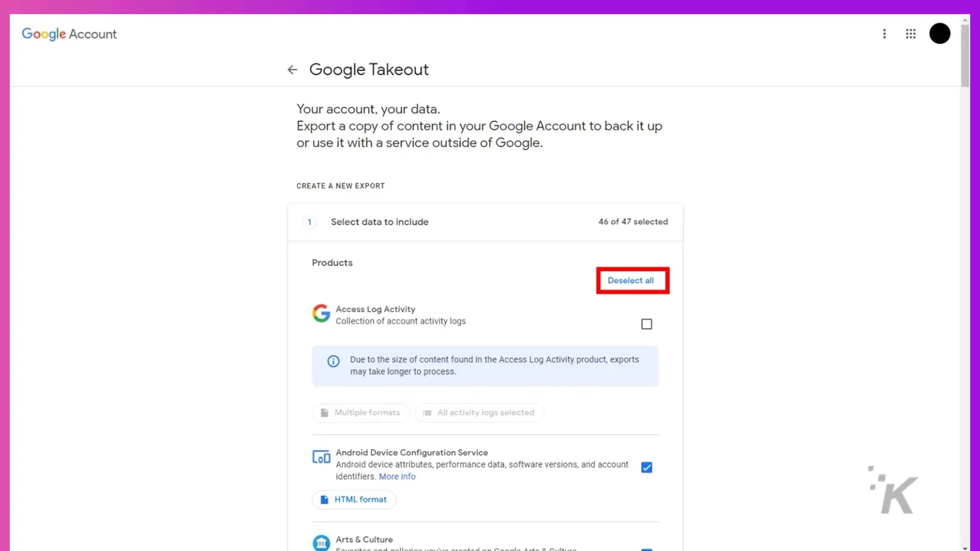The height and width of the screenshot is (551, 980).
Task: Click the 'Access Log Activity' title
Action: point(375,309)
